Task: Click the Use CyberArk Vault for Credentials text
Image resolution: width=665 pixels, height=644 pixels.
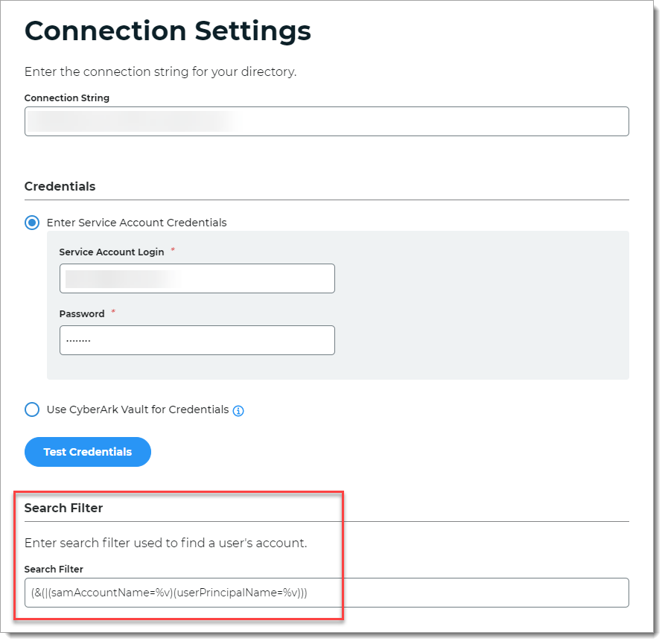Action: [138, 409]
